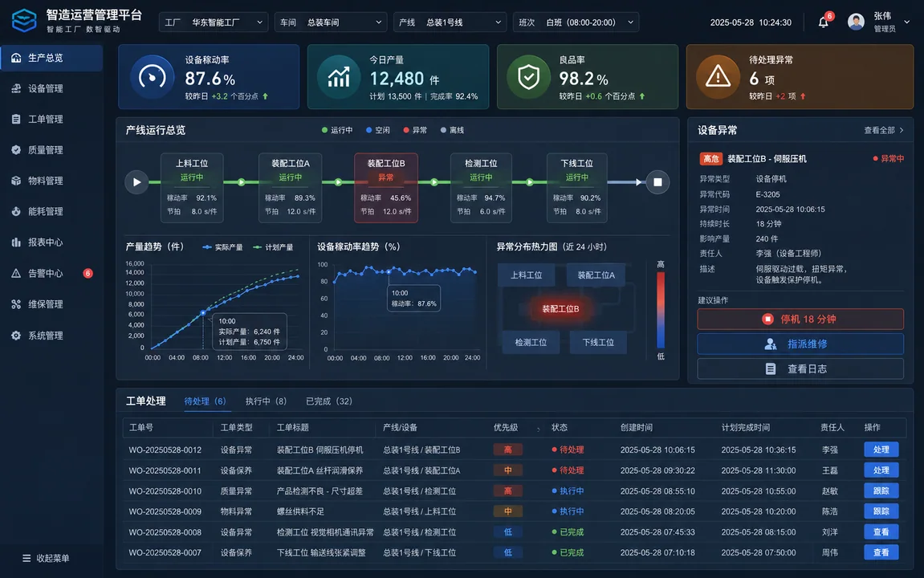Screen dimensions: 924x578
Task: Click the 产品检测不良 - 尺寸超差 title
Action: (320, 490)
